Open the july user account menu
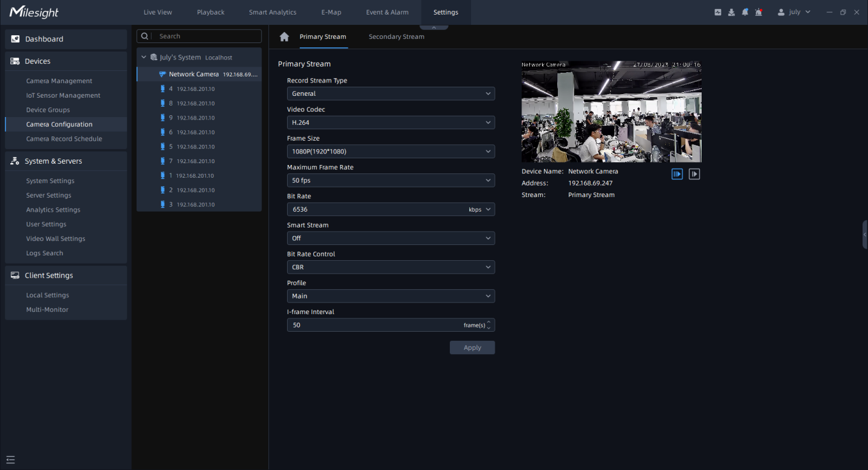 [794, 12]
